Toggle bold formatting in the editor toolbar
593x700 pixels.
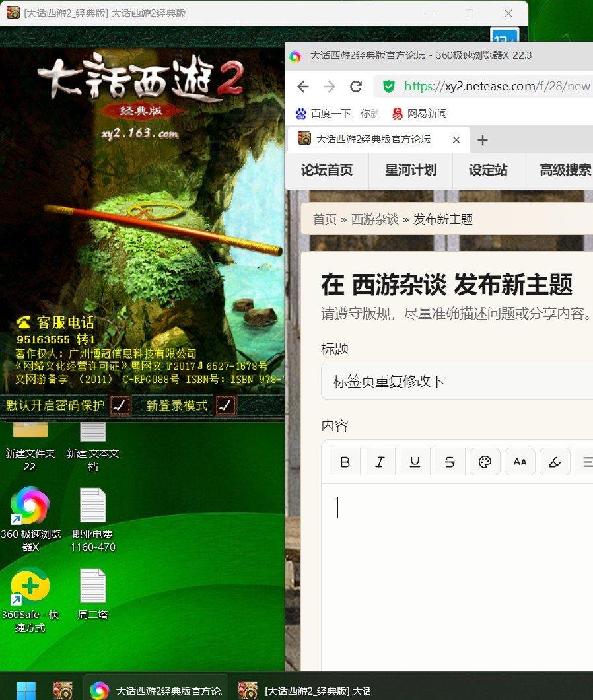point(345,462)
